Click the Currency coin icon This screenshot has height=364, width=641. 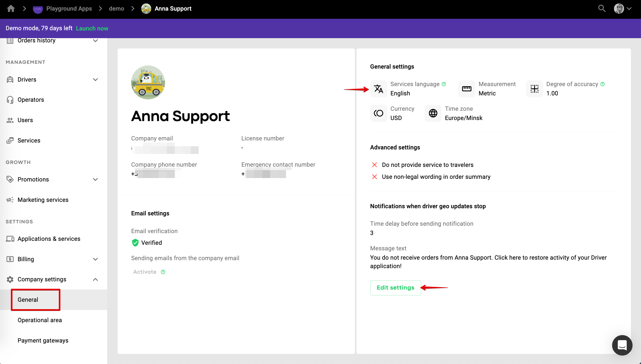[x=379, y=113]
